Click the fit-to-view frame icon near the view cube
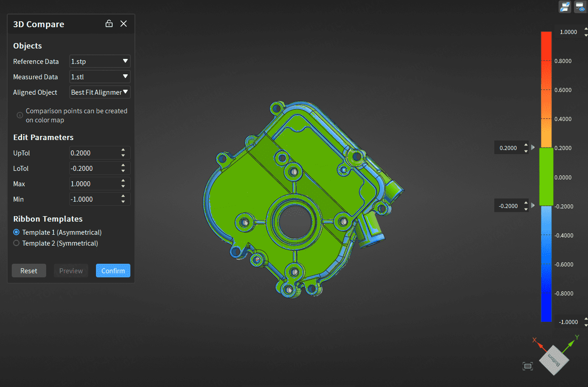The image size is (588, 387). tap(528, 366)
